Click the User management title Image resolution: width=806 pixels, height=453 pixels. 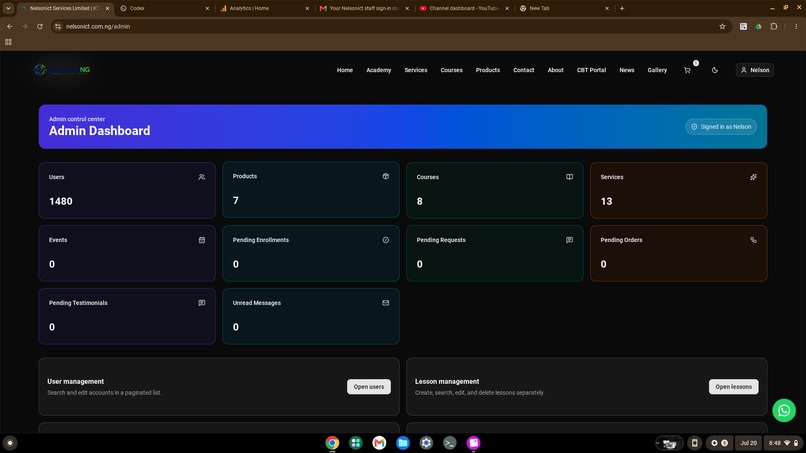point(76,382)
